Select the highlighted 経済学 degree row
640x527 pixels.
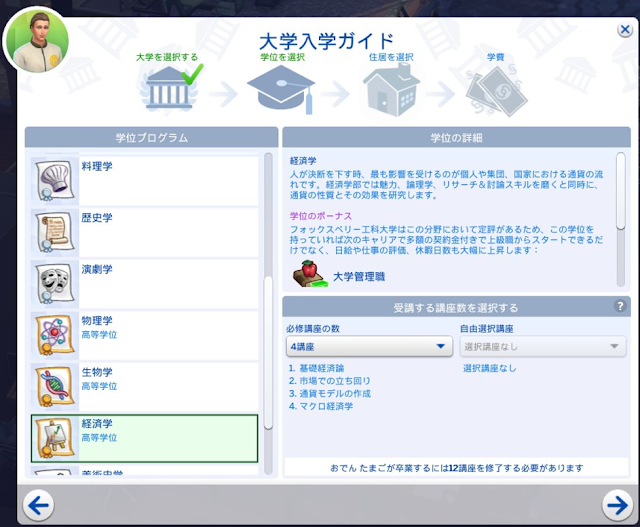point(144,438)
